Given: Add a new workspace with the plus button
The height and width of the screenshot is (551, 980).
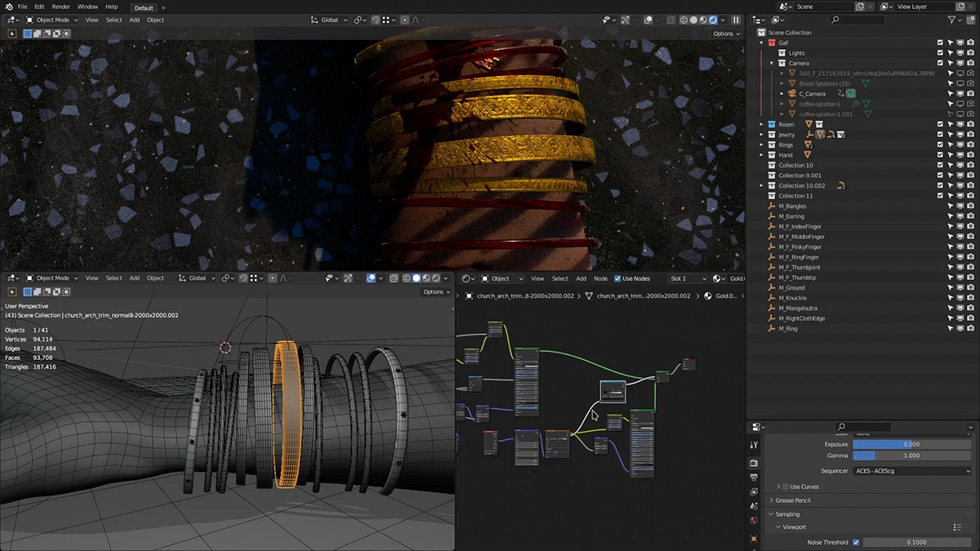Looking at the screenshot, I should point(163,7).
